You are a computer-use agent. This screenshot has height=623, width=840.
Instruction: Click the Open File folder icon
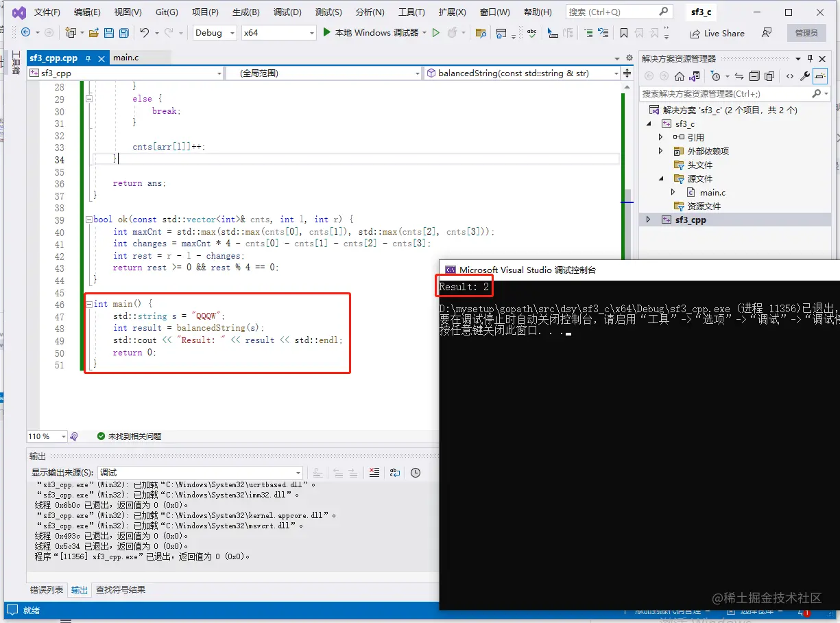[93, 32]
